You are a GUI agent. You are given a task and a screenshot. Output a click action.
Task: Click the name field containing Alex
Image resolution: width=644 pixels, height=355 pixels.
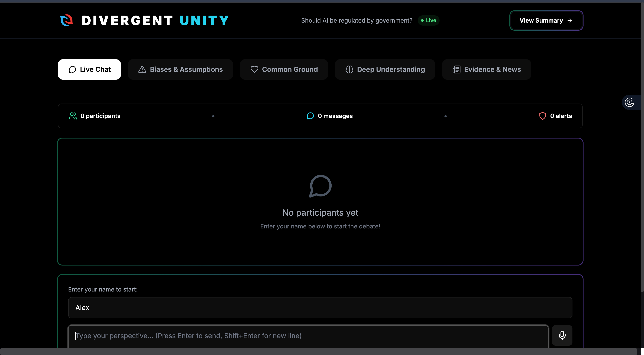click(x=320, y=307)
